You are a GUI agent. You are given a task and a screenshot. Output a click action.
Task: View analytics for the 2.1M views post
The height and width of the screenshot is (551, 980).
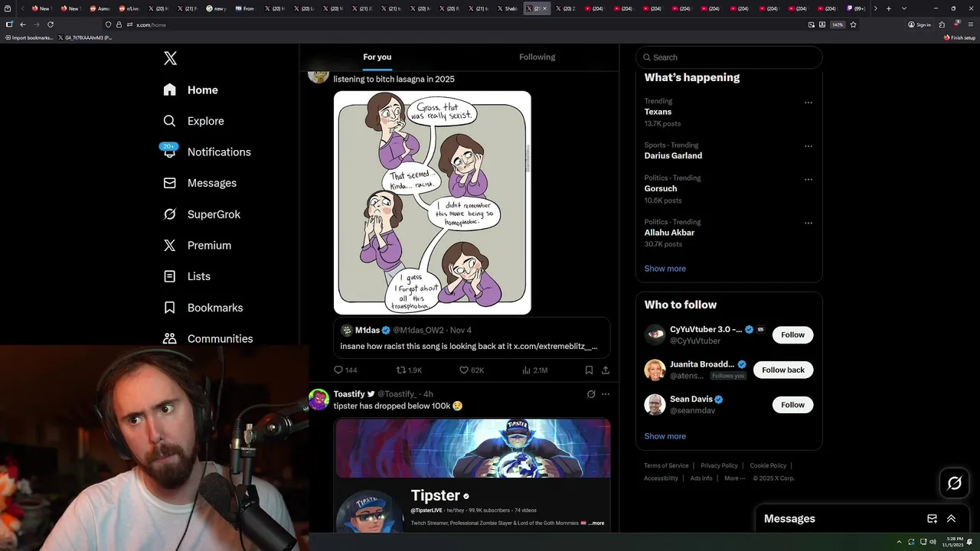coord(534,370)
